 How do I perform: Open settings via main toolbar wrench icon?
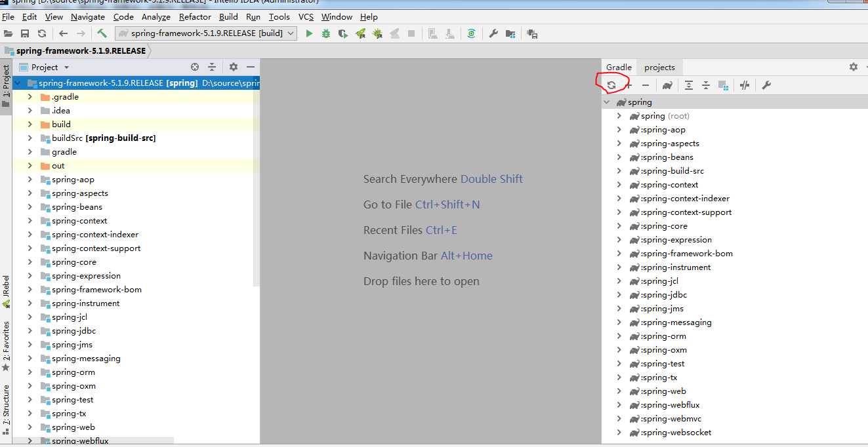[x=493, y=33]
